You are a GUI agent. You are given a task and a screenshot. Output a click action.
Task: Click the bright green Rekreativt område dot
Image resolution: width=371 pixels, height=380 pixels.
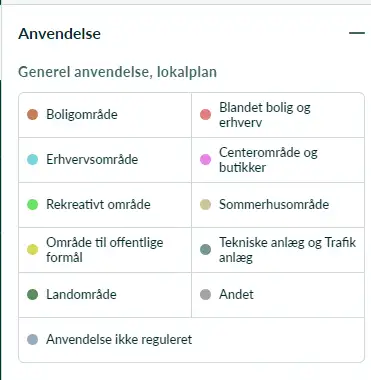[x=32, y=204]
